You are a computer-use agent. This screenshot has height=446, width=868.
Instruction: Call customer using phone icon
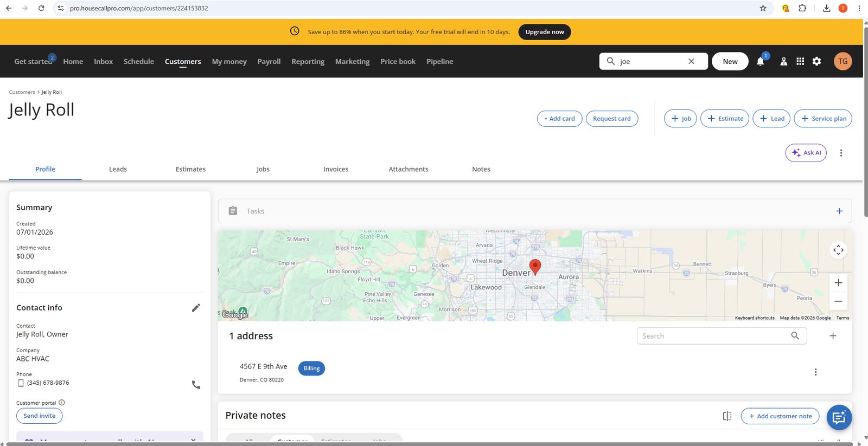[x=196, y=385]
